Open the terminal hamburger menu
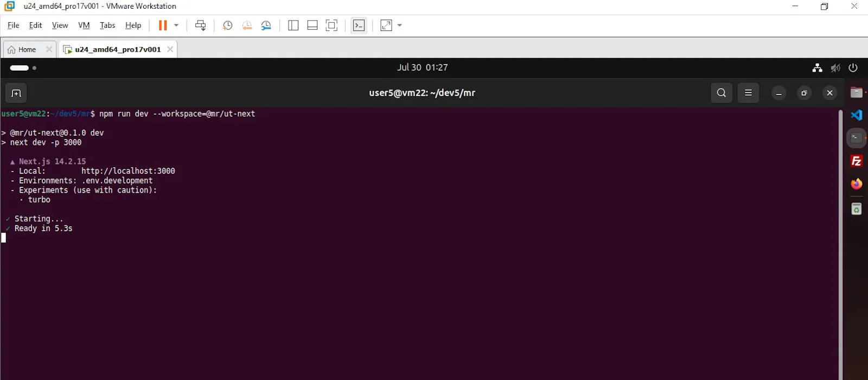 coord(748,93)
